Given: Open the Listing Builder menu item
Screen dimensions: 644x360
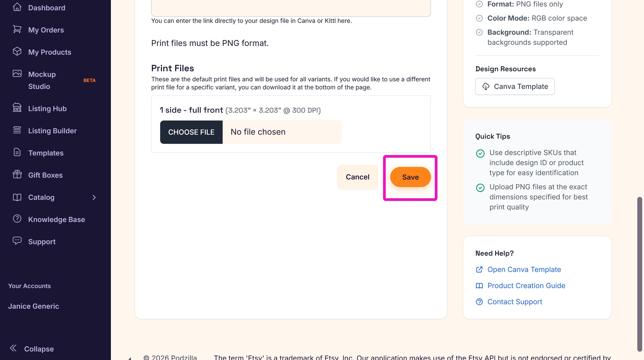Looking at the screenshot, I should click(x=52, y=131).
